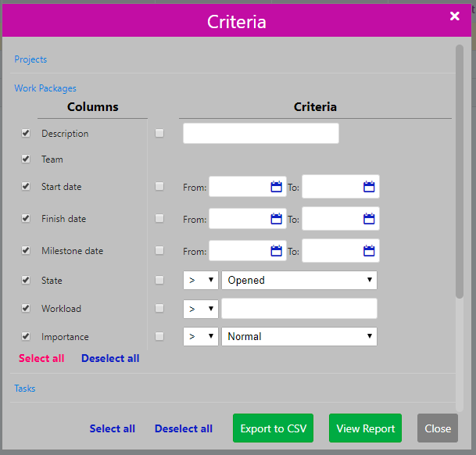Uncheck the Finish date column checkbox
Image resolution: width=476 pixels, height=455 pixels.
tap(26, 218)
